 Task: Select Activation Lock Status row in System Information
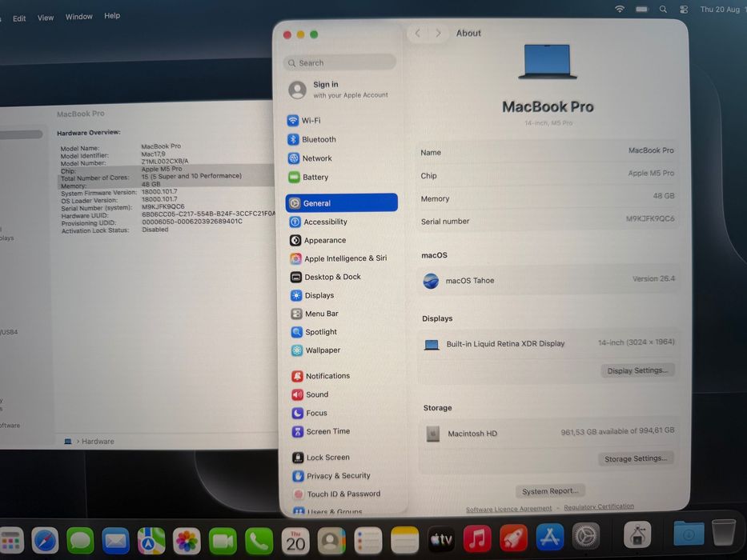click(x=114, y=230)
